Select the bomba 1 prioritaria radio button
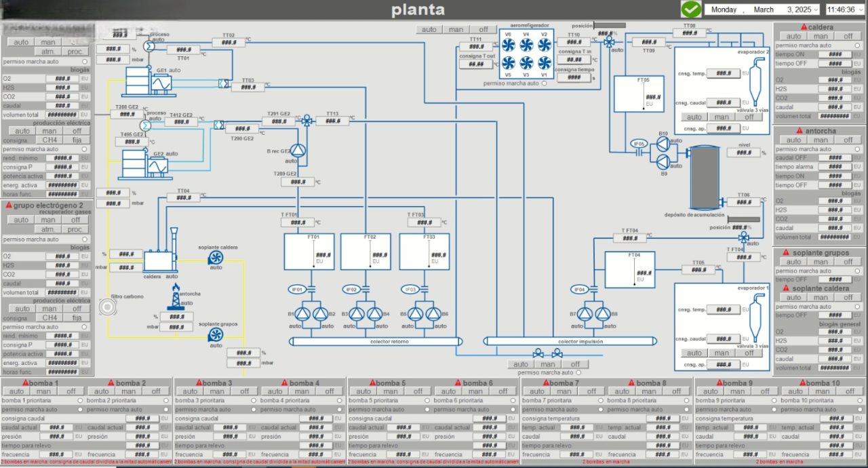868x468 pixels. point(80,400)
